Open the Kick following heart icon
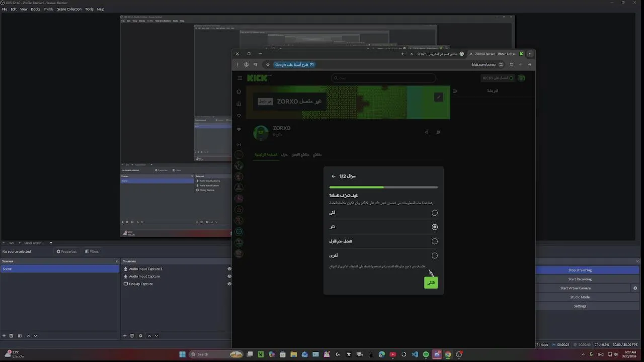 point(239,116)
